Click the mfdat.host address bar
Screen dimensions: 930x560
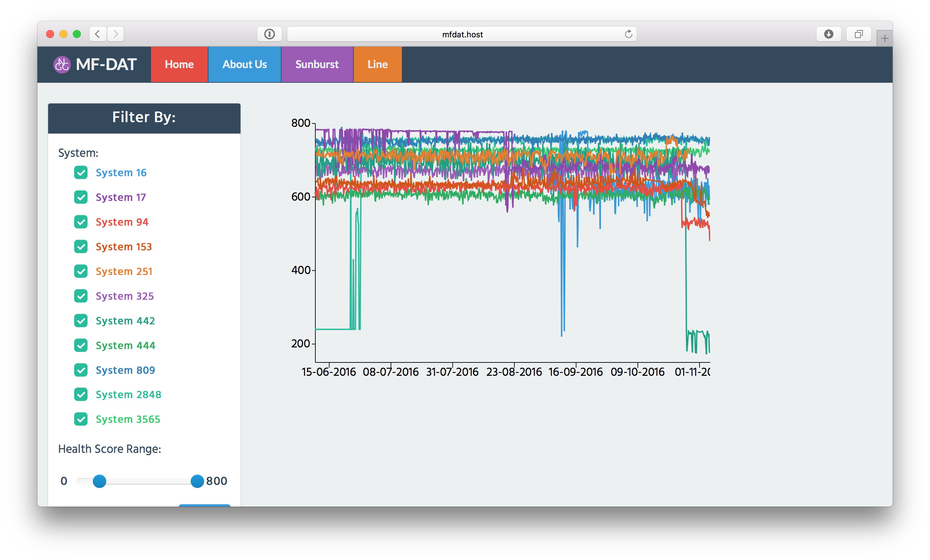(462, 34)
